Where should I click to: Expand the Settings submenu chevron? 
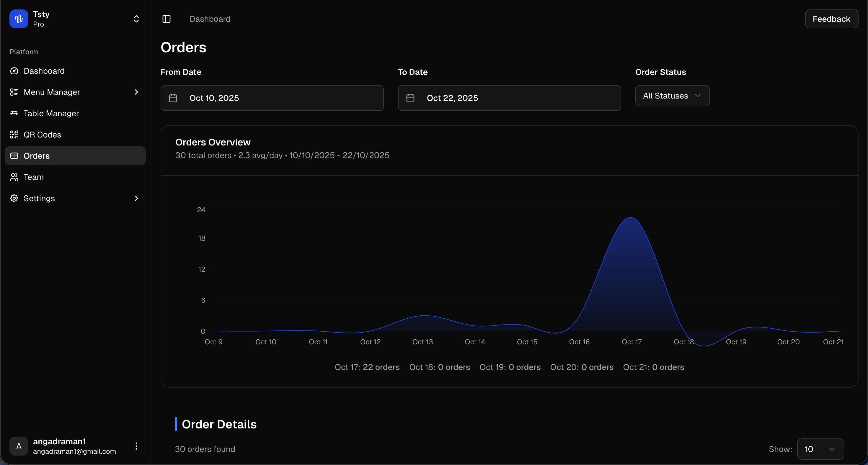[x=136, y=198]
